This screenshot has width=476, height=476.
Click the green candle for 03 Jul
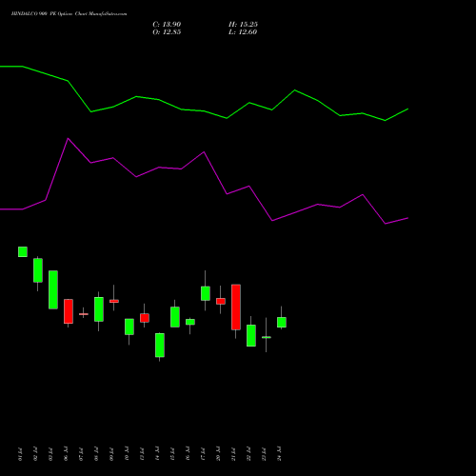pyautogui.click(x=53, y=289)
